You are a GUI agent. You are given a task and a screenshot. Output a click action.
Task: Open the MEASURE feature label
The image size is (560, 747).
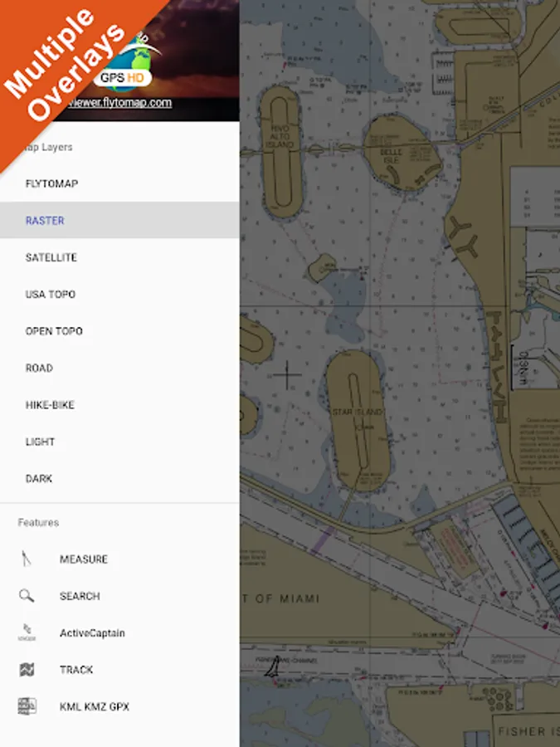point(84,559)
